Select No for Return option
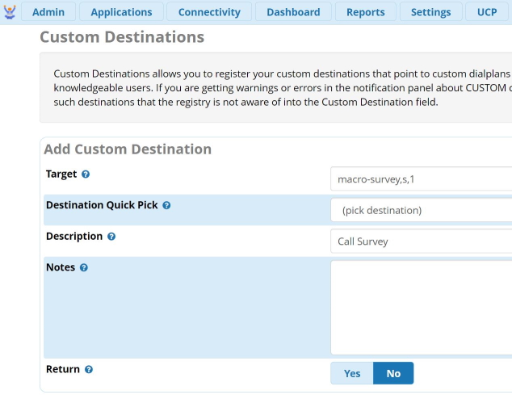This screenshot has width=512, height=420. point(393,373)
